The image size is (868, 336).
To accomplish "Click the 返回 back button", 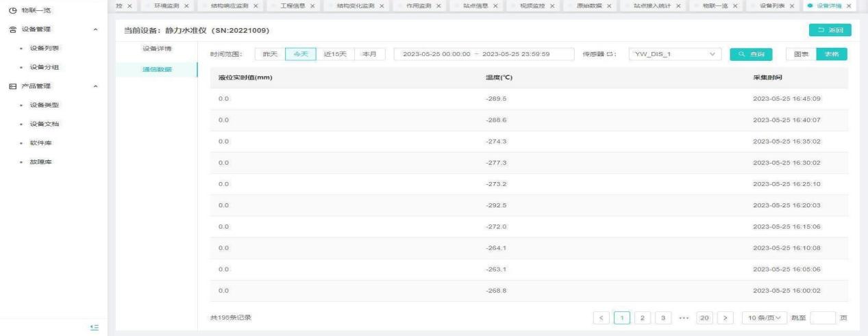I will (830, 29).
